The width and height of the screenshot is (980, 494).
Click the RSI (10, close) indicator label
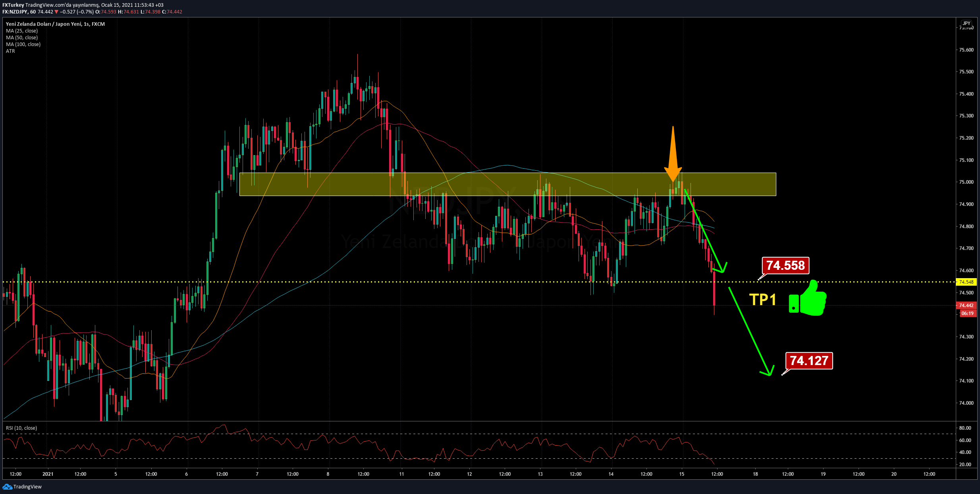21,428
